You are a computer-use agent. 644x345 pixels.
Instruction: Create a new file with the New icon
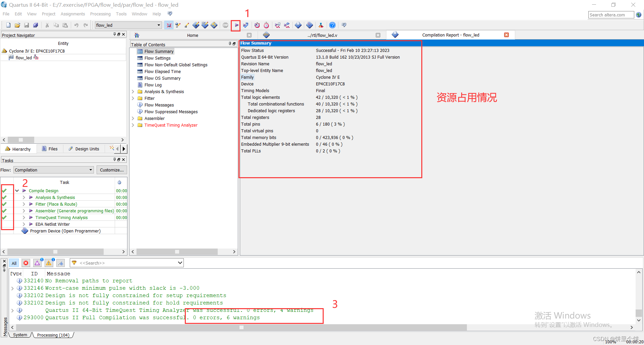pyautogui.click(x=8, y=25)
